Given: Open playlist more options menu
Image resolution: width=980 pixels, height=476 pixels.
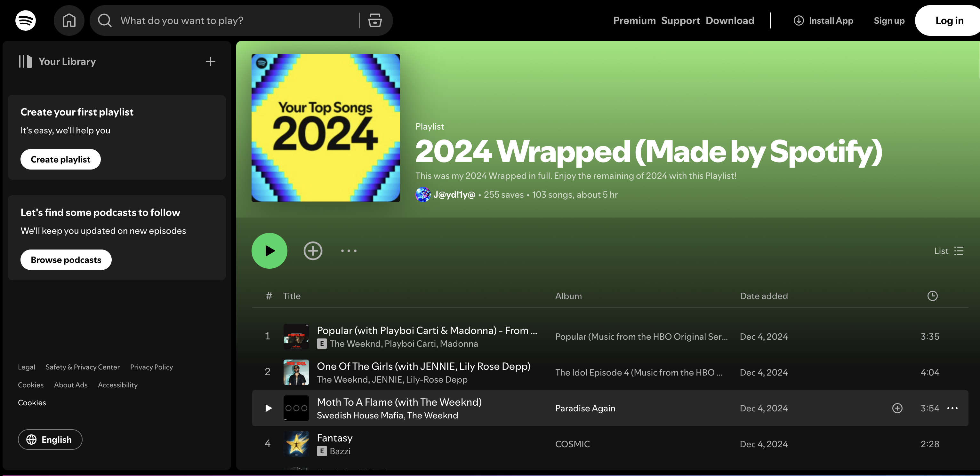Looking at the screenshot, I should (x=349, y=250).
